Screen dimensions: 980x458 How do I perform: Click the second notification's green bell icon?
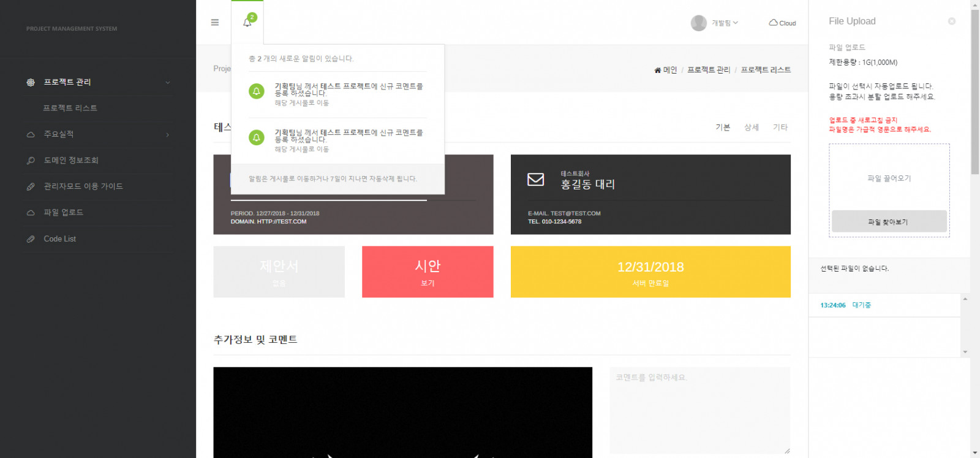pyautogui.click(x=257, y=137)
